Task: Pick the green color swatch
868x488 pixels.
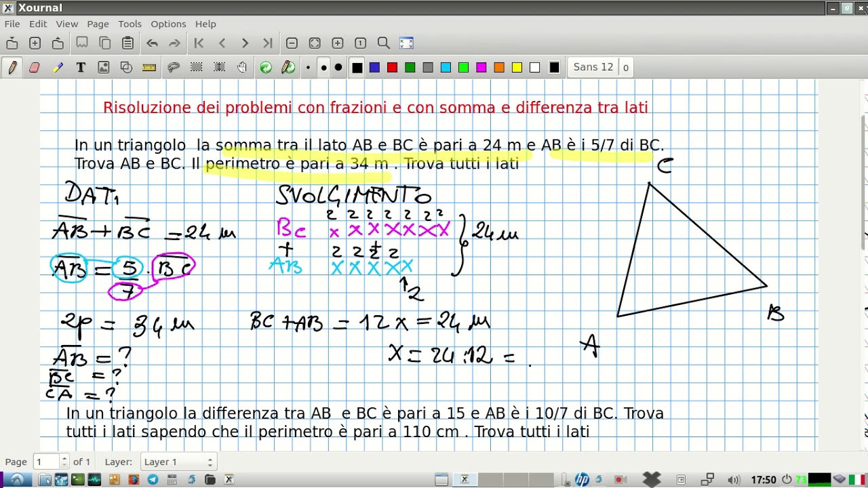Action: point(410,67)
